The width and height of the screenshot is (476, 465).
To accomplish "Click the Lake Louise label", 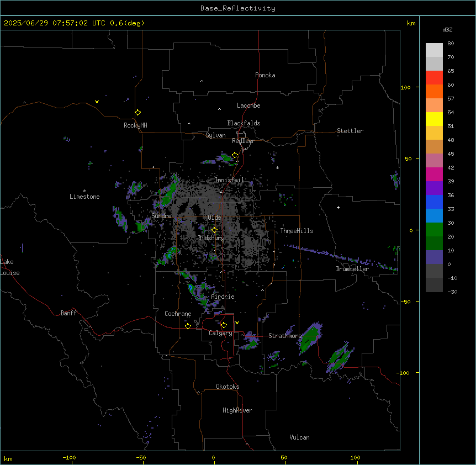I will pyautogui.click(x=10, y=267).
